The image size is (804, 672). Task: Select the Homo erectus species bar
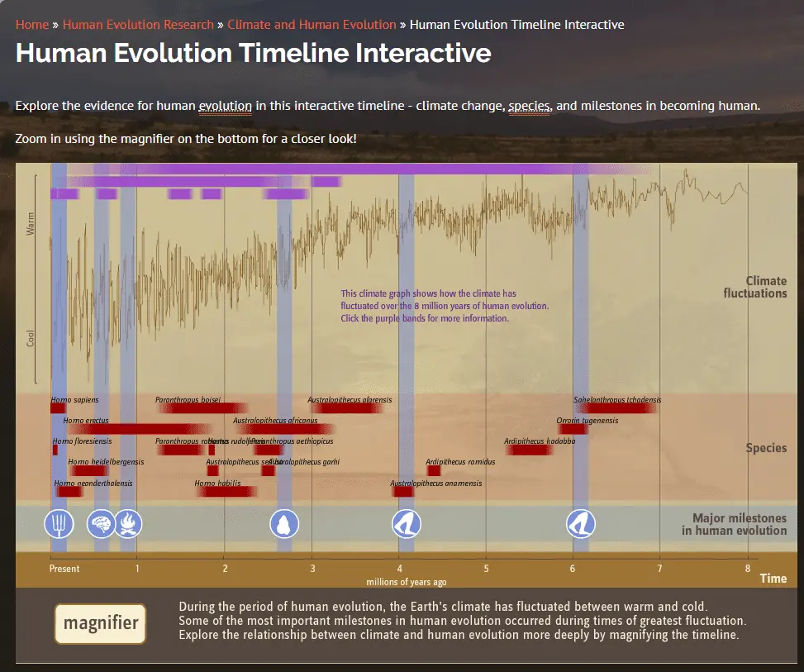click(x=140, y=429)
